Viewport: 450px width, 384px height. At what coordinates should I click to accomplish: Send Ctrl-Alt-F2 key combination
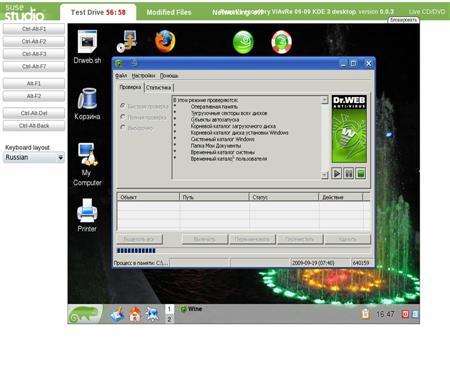(x=34, y=42)
